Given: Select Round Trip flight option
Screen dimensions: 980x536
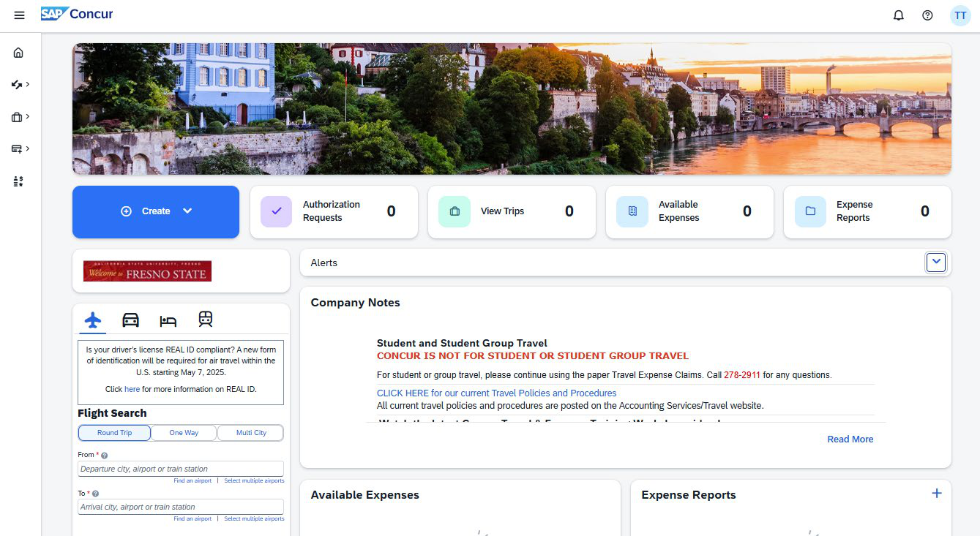Looking at the screenshot, I should (114, 433).
